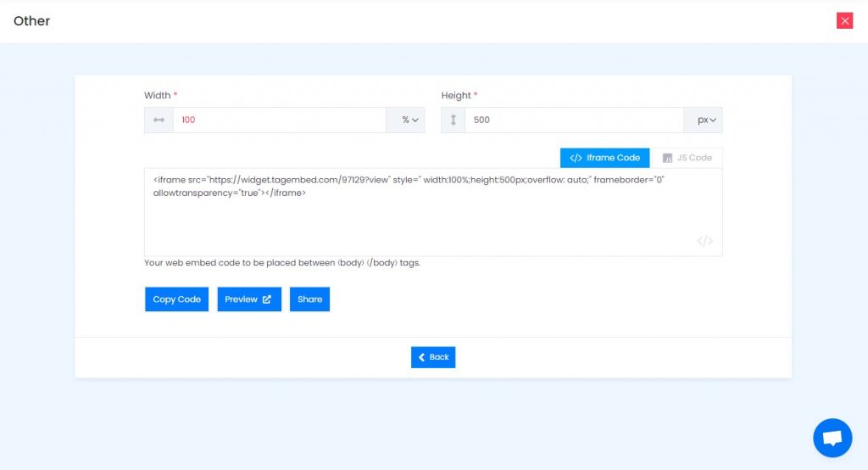The image size is (868, 470).
Task: Click the width horizontal arrows icon
Action: point(159,120)
